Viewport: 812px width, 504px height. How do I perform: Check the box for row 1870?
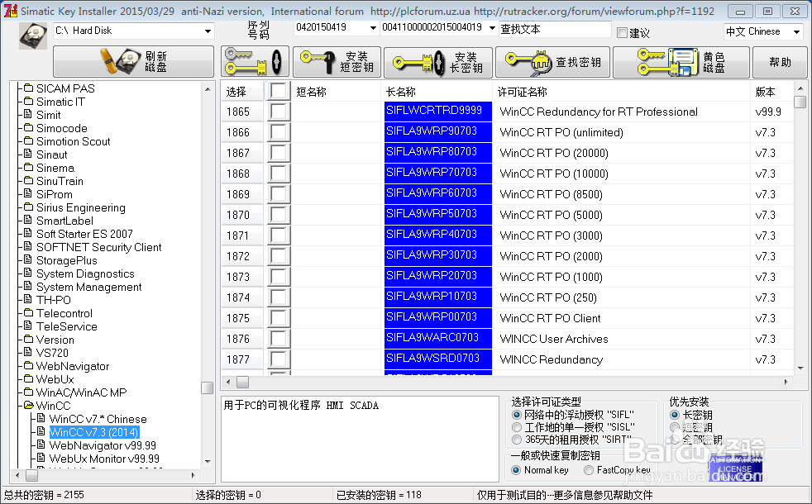click(279, 215)
